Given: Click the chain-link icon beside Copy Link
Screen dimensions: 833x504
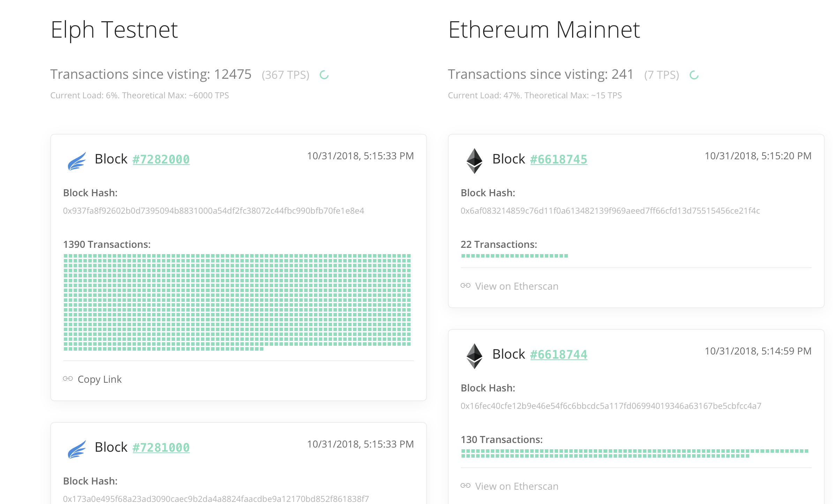Looking at the screenshot, I should (x=68, y=379).
